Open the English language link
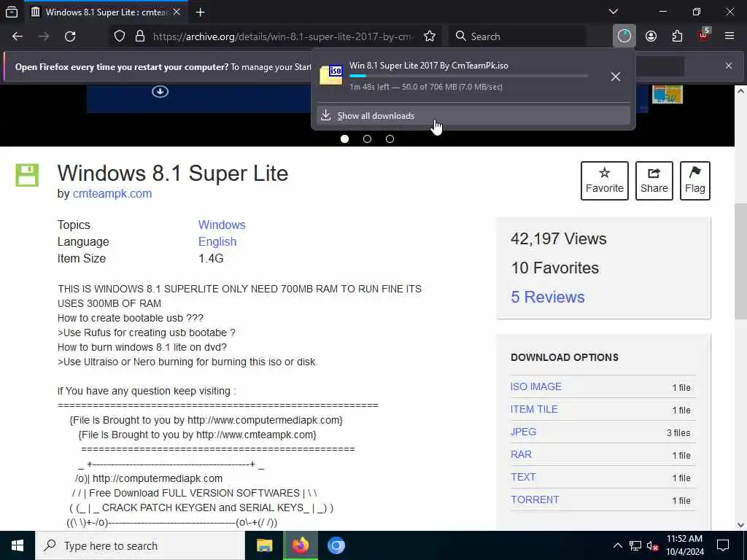 217,242
